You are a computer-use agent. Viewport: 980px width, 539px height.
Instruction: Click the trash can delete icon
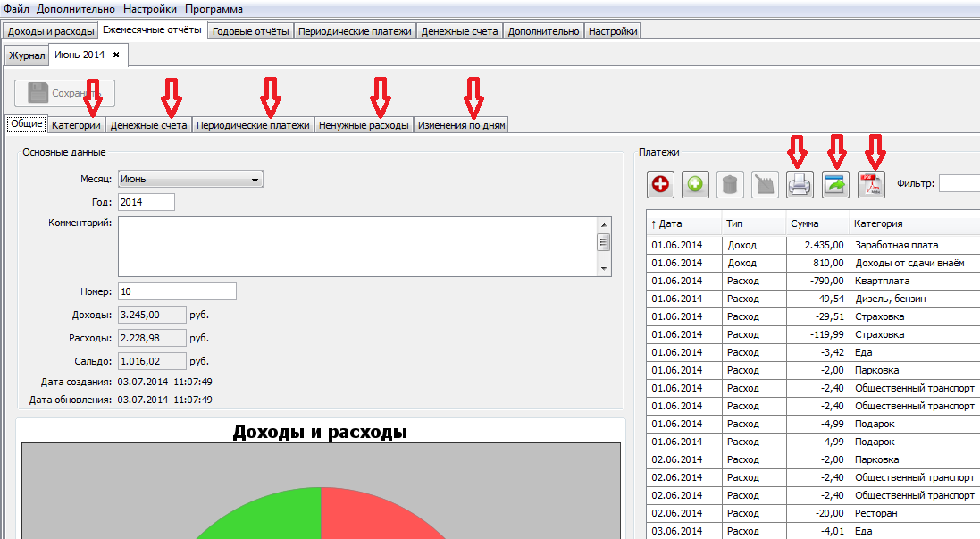[730, 184]
